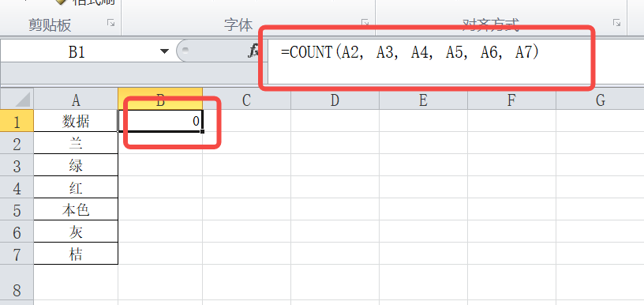This screenshot has height=305, width=644.
Task: Click the formula bar expand handle dot
Action: 185,51
